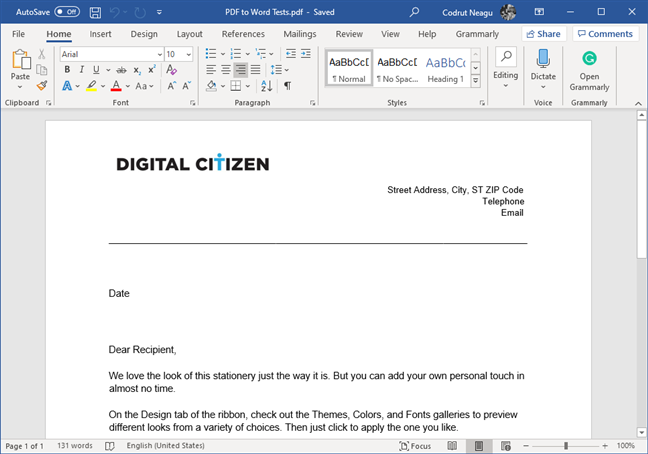This screenshot has height=454, width=648.
Task: Increase paragraph indent
Action: pyautogui.click(x=306, y=53)
